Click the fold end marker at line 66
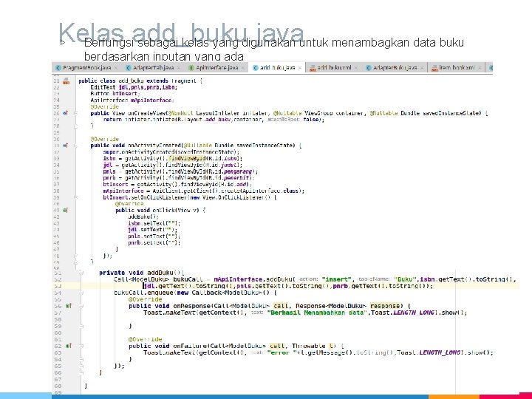This screenshot has height=399, width=532. (81, 372)
